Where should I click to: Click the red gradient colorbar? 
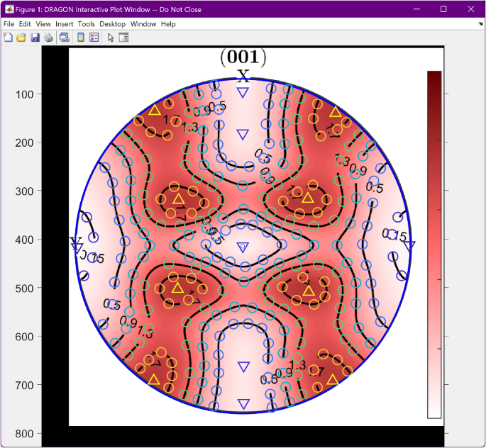point(434,245)
